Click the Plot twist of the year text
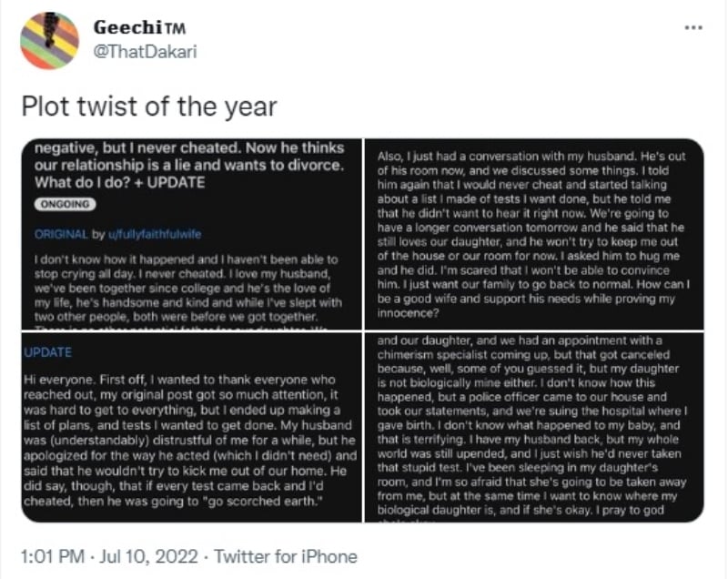The width and height of the screenshot is (728, 579). pos(149,107)
